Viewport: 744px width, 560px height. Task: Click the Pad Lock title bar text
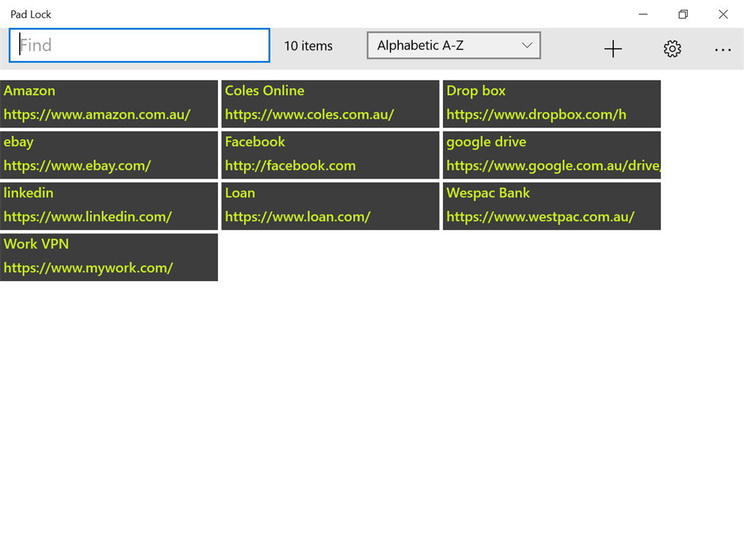click(31, 14)
